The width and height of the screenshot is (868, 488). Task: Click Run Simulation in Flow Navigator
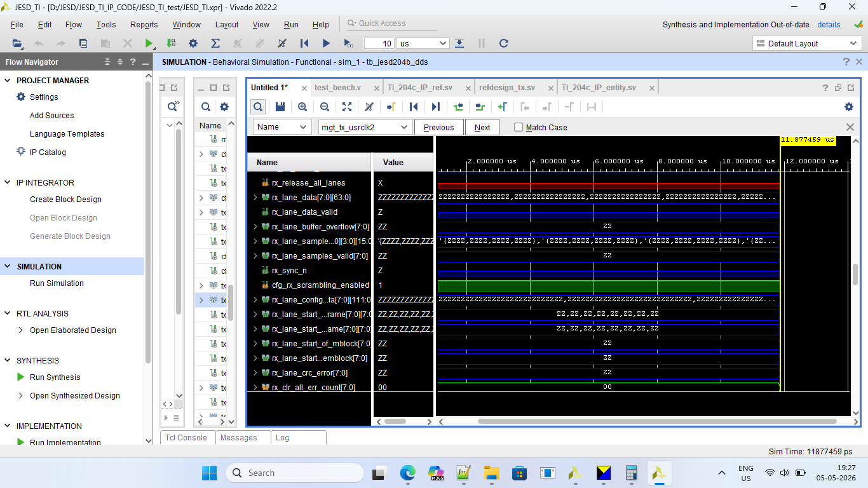pyautogui.click(x=57, y=283)
